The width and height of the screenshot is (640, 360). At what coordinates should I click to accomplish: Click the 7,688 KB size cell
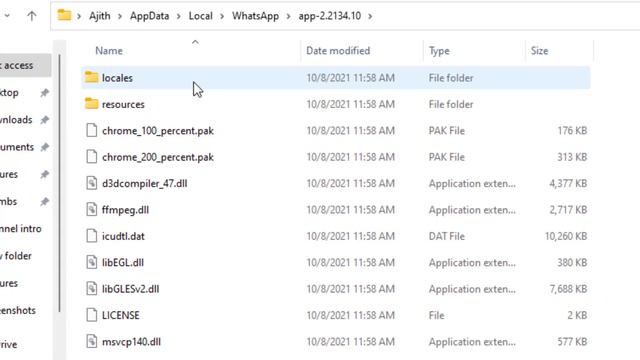(x=568, y=289)
